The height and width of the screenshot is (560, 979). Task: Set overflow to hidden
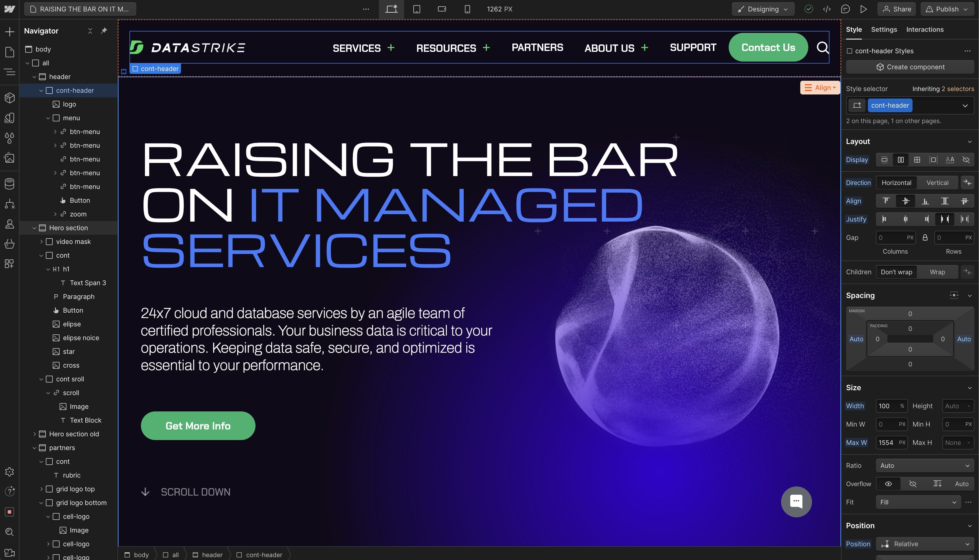[913, 484]
